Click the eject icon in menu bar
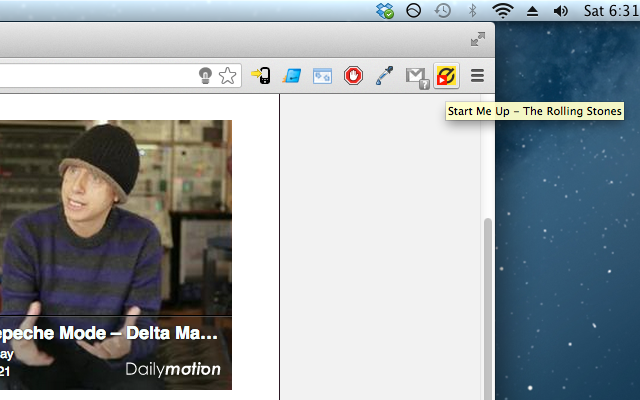 click(532, 11)
